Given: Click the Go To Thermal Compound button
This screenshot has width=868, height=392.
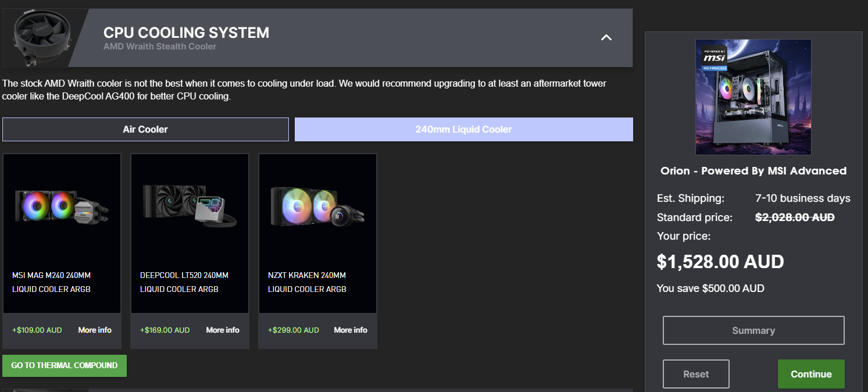Looking at the screenshot, I should (x=65, y=365).
